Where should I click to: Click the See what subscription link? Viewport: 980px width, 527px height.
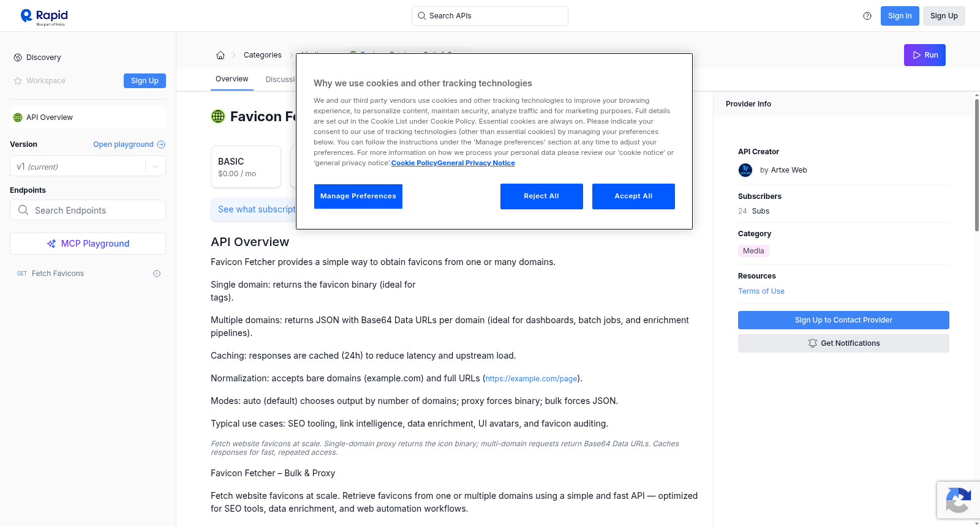point(257,209)
